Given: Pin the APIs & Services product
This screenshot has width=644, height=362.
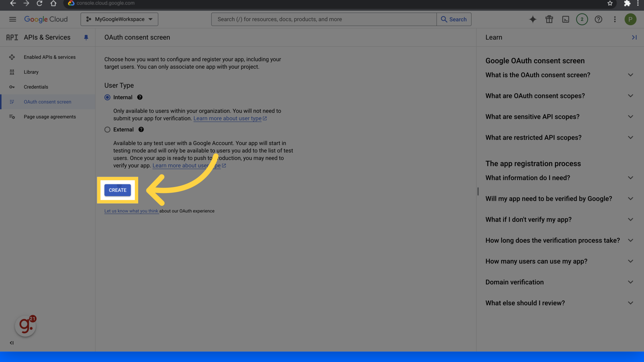Looking at the screenshot, I should tap(86, 38).
